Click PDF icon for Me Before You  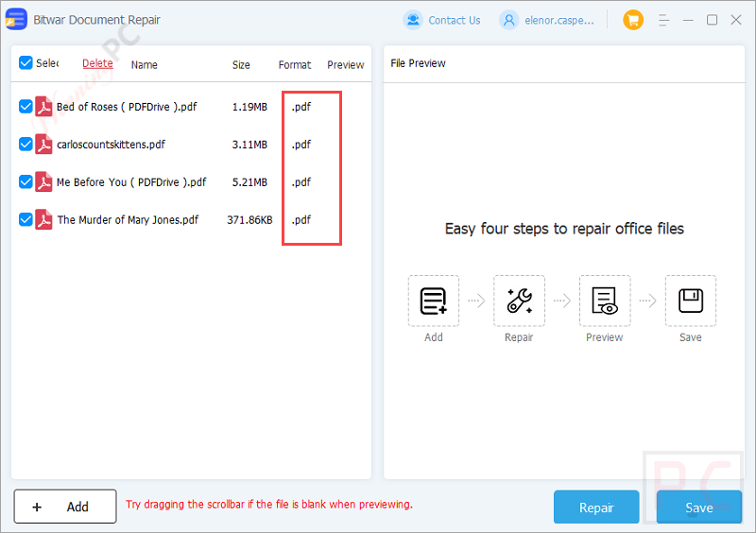click(43, 181)
